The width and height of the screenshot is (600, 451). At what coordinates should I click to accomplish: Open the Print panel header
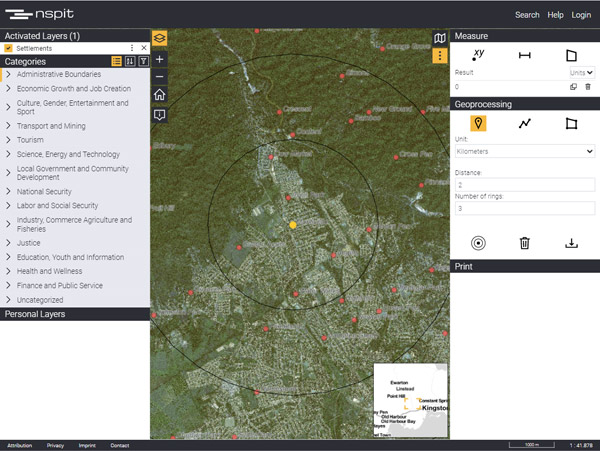525,266
